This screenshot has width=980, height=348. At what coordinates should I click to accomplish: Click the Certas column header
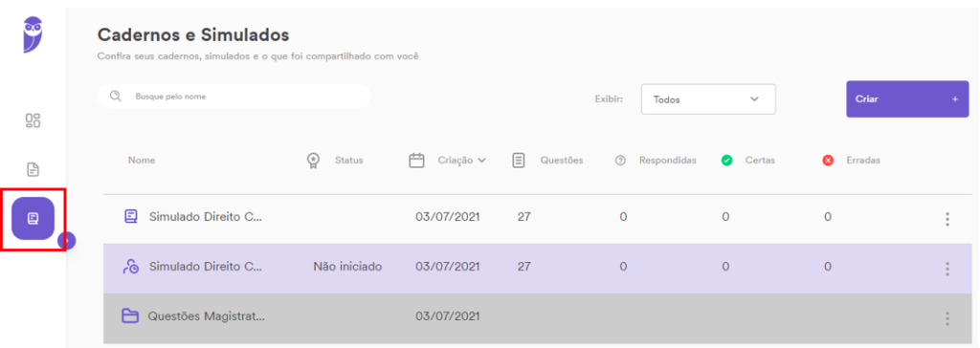pyautogui.click(x=760, y=161)
